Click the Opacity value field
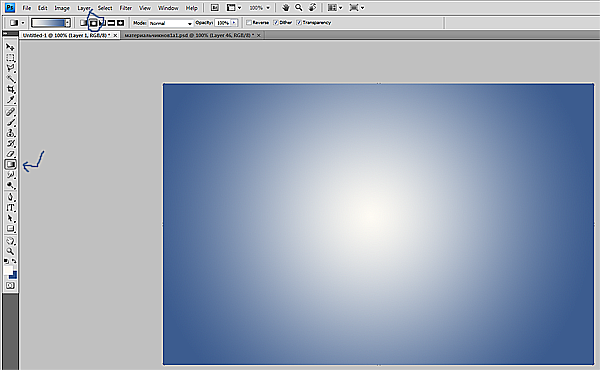600x370 pixels. pyautogui.click(x=223, y=23)
